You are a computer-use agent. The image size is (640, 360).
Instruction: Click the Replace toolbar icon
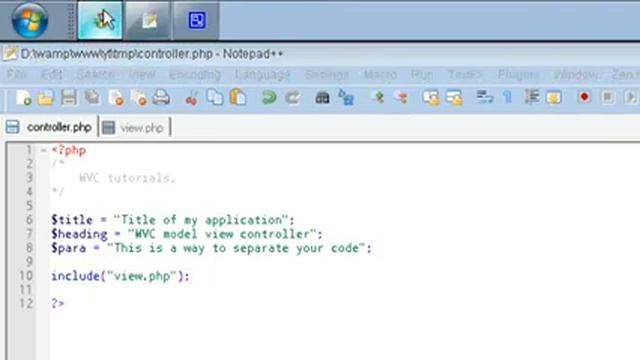(346, 98)
